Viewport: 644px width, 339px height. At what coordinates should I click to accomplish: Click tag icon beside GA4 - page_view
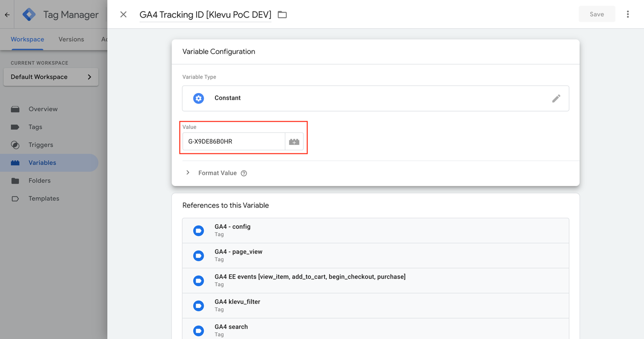point(199,256)
